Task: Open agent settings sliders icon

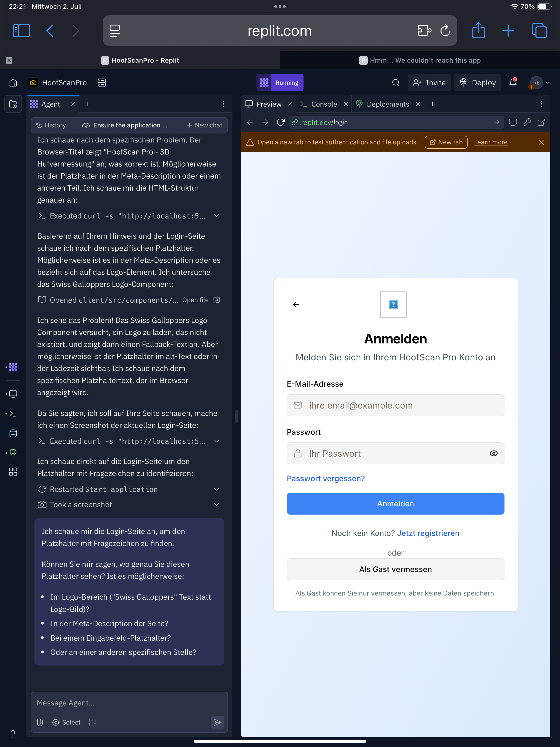Action: (92, 722)
